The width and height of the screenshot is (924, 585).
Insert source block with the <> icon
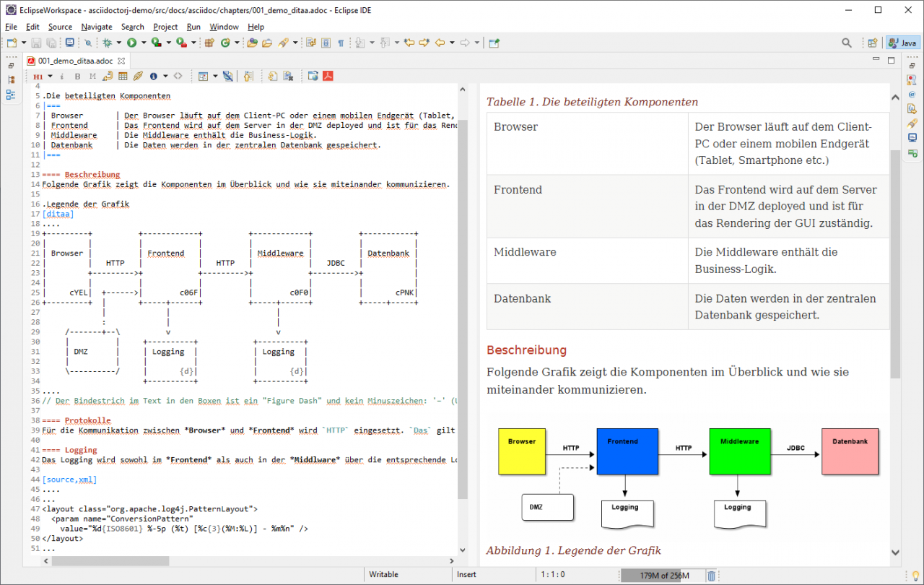point(178,76)
